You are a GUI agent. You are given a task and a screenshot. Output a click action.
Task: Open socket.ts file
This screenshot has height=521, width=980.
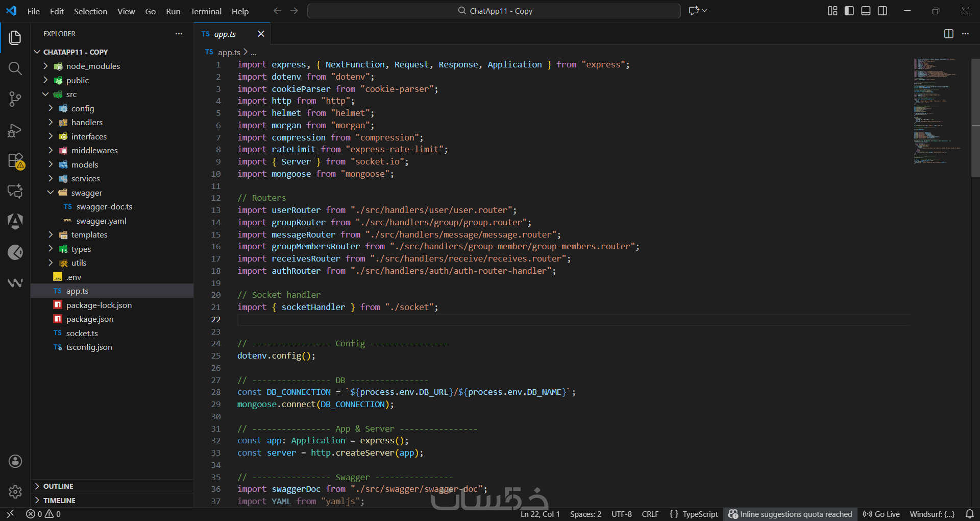(x=82, y=333)
